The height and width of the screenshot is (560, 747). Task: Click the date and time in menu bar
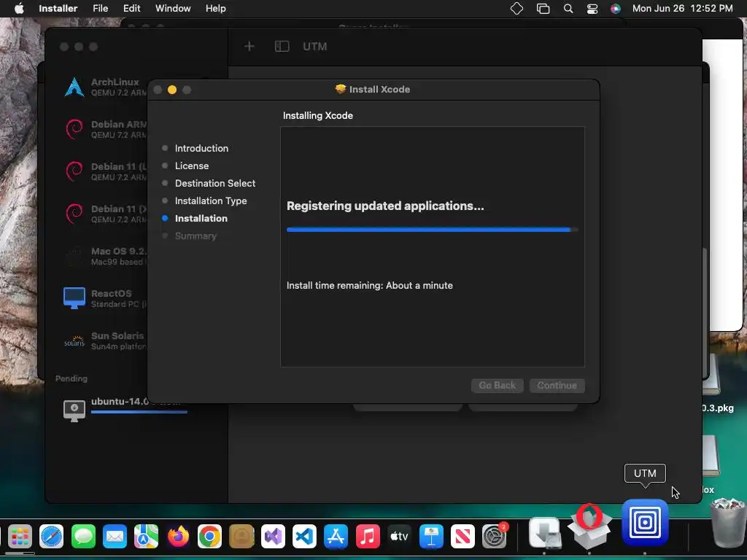tap(682, 9)
